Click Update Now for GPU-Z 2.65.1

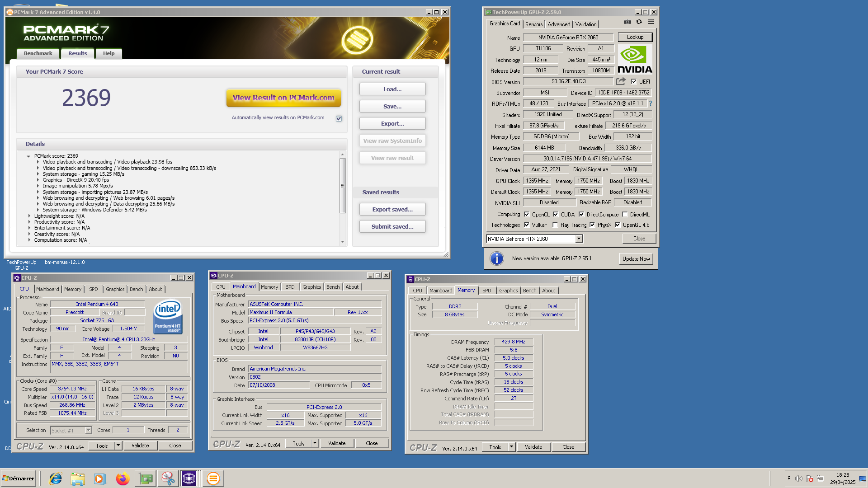(636, 259)
